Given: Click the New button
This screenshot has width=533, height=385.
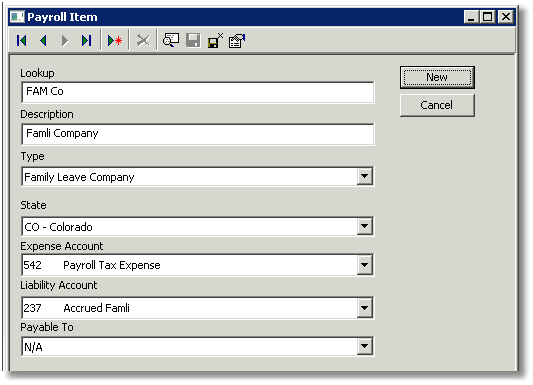Looking at the screenshot, I should [x=437, y=77].
